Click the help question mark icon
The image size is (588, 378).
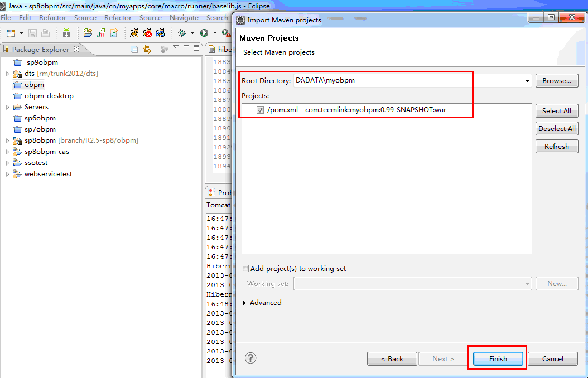(x=250, y=358)
